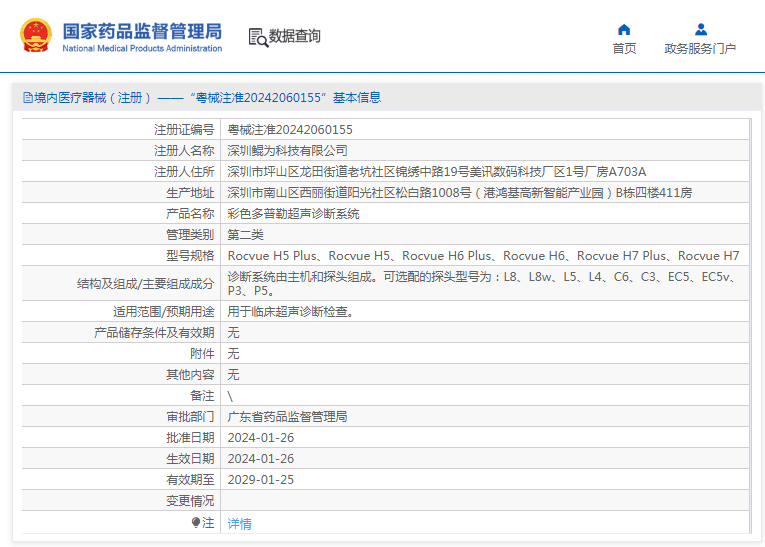Click the national emblem logo

coord(36,36)
